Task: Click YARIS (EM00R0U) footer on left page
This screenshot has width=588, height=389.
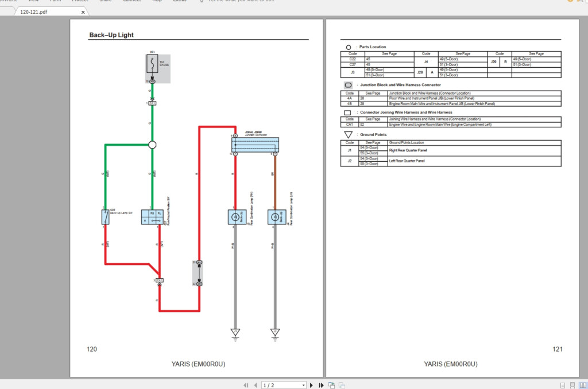Action: 198,364
